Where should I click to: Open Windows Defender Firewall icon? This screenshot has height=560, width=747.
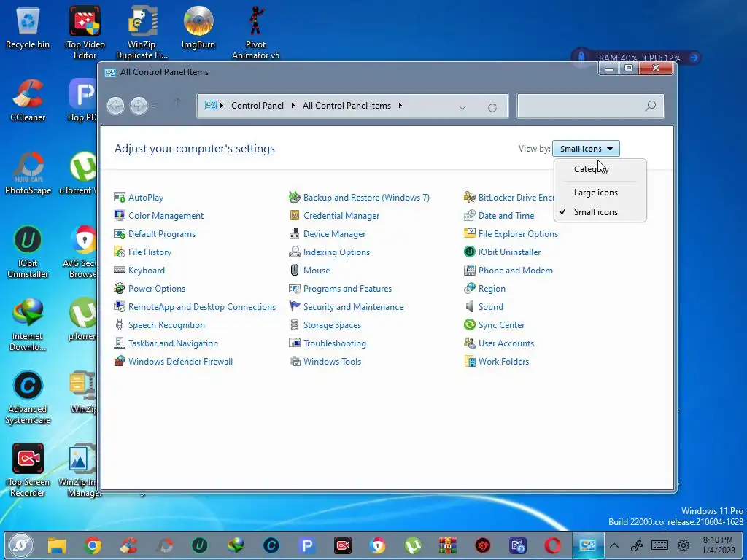pyautogui.click(x=119, y=362)
